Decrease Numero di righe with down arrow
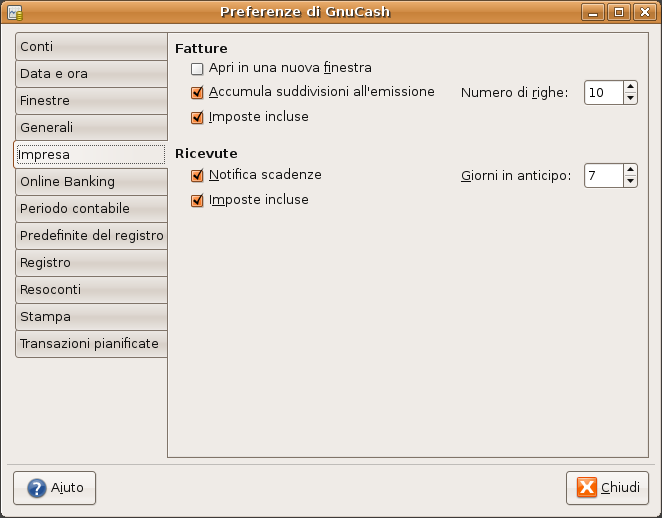The image size is (662, 518). click(x=630, y=98)
